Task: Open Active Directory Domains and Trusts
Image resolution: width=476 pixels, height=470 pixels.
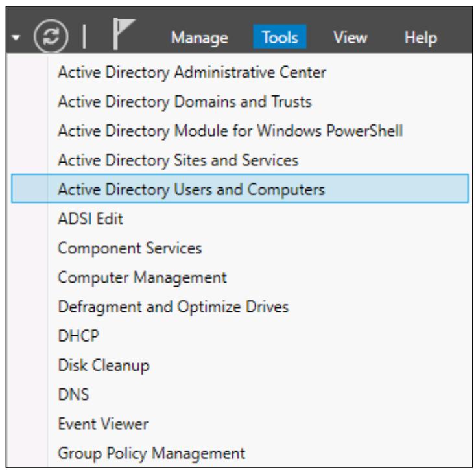Action: (x=240, y=101)
